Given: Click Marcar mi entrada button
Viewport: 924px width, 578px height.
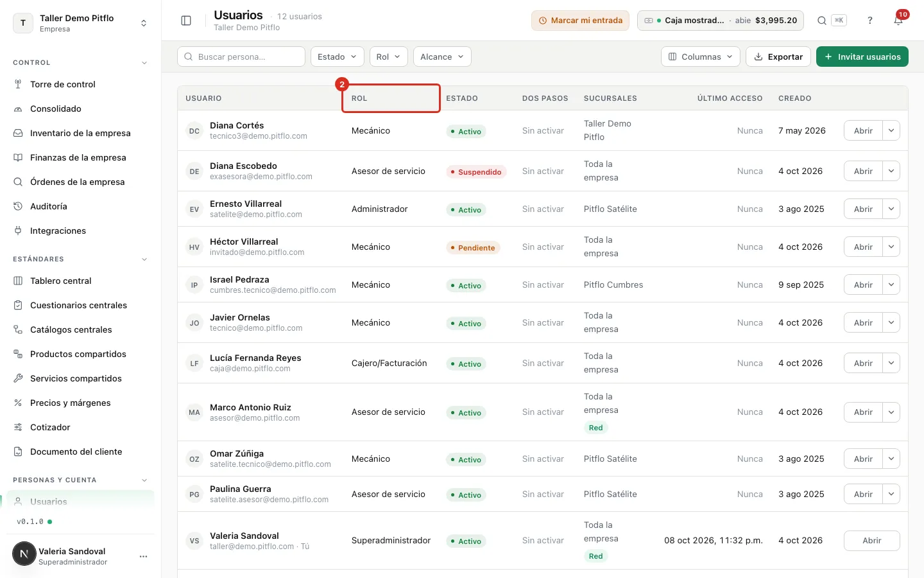Looking at the screenshot, I should coord(580,21).
